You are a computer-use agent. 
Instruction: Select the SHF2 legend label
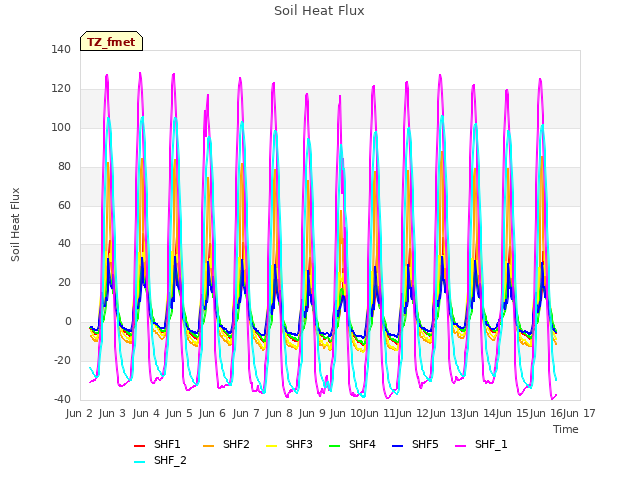pos(236,444)
